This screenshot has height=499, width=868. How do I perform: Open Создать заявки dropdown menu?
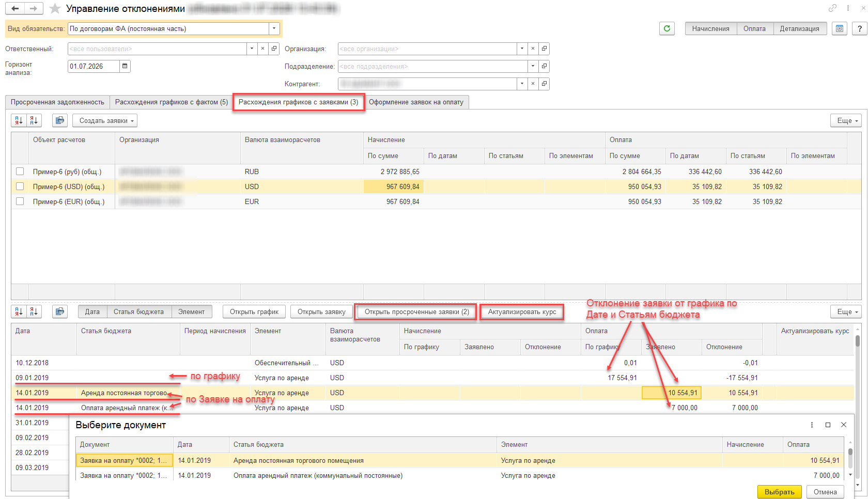pos(105,120)
